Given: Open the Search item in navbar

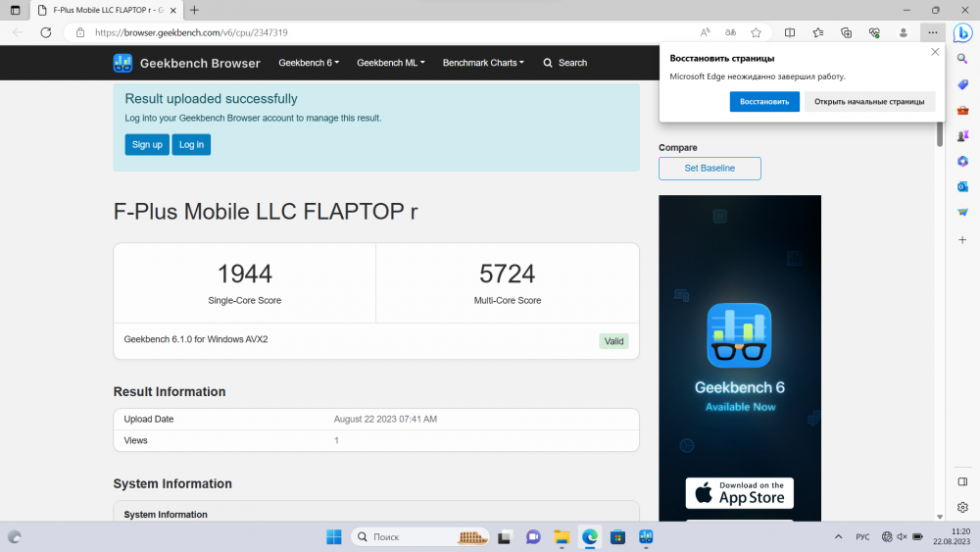Looking at the screenshot, I should (x=565, y=63).
